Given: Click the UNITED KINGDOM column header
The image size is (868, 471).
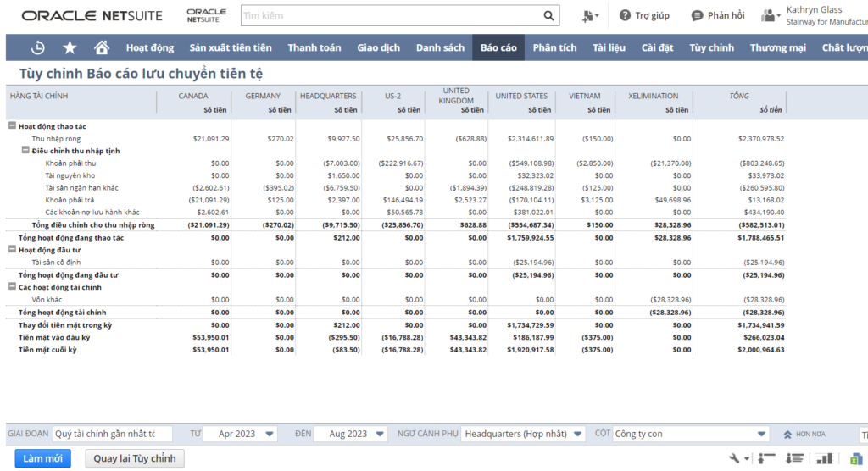Looking at the screenshot, I should [x=456, y=95].
